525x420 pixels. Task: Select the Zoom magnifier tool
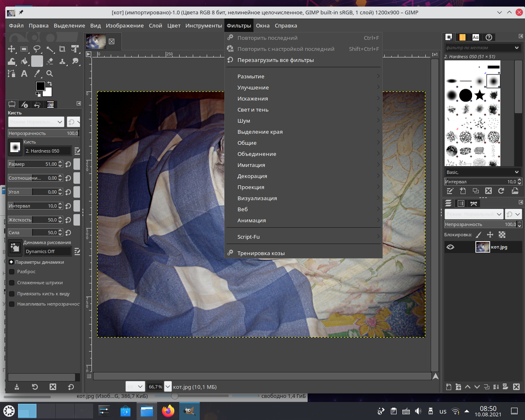50,73
